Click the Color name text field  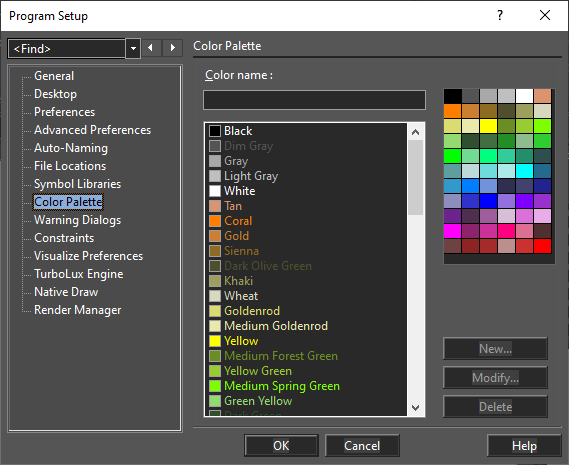[314, 100]
